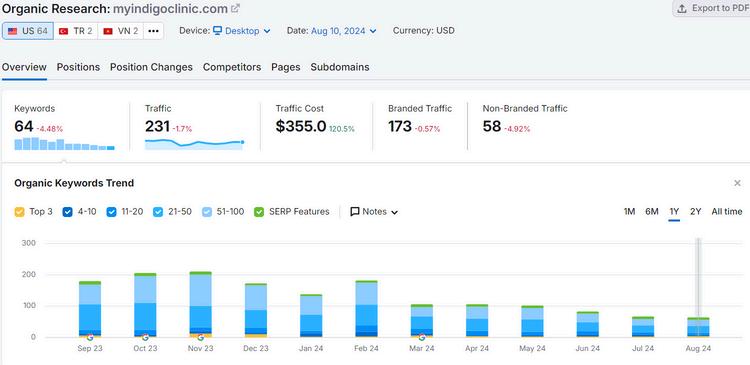Toggle the Top 3 checkbox
Screen dimensions: 750x365
click(x=20, y=211)
